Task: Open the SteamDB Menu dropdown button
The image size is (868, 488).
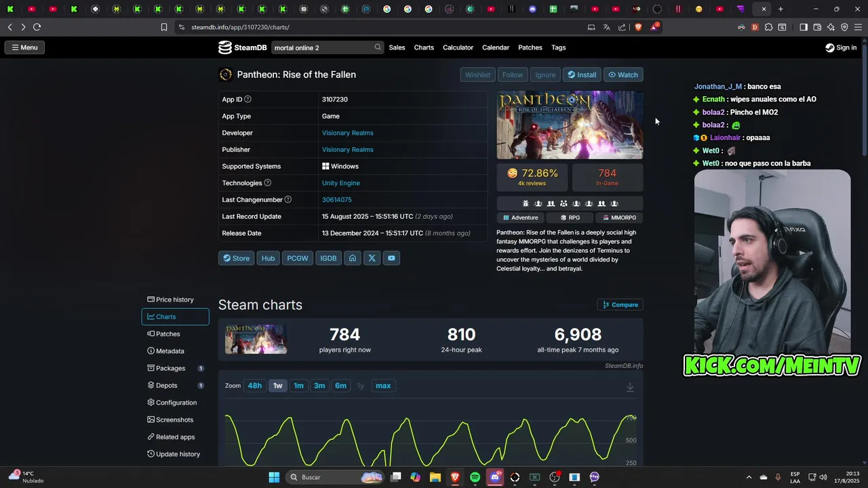Action: pyautogui.click(x=24, y=47)
